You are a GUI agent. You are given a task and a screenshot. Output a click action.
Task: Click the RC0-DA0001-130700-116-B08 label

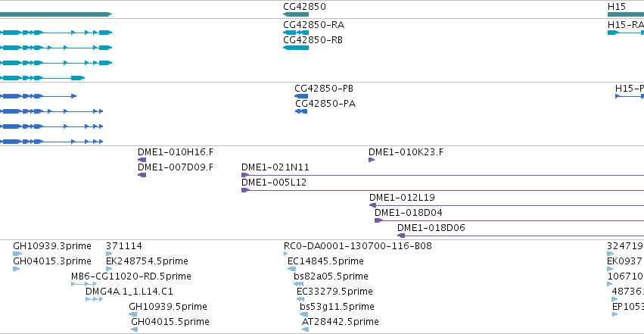click(358, 246)
